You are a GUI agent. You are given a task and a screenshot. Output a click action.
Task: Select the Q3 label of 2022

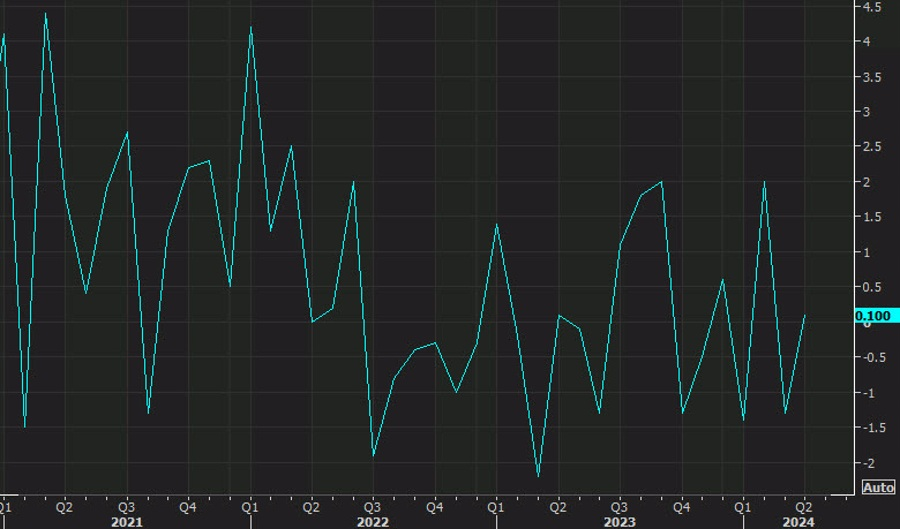coord(373,508)
